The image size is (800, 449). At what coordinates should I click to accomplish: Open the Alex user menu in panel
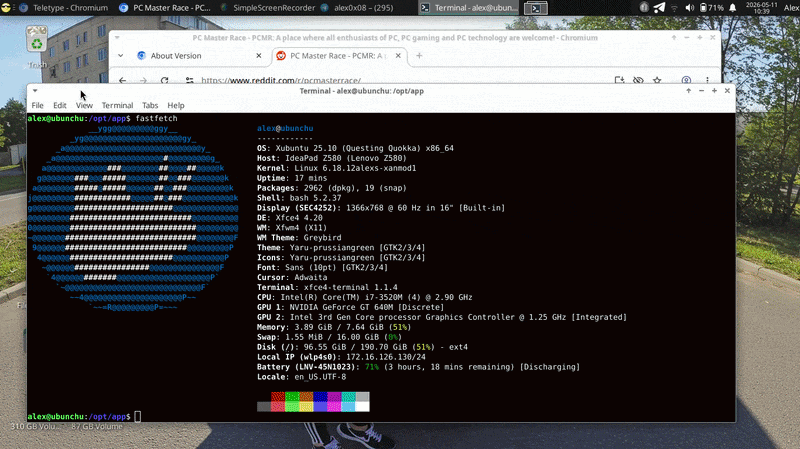coord(791,8)
